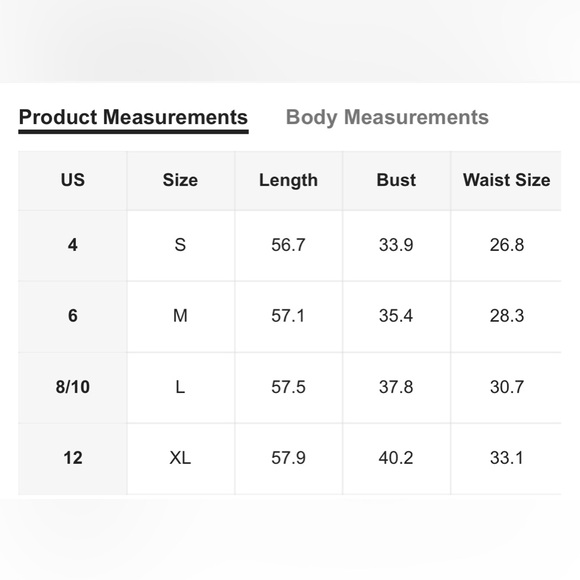Select the US 8/10 row label
This screenshot has width=580, height=580.
coord(73,387)
